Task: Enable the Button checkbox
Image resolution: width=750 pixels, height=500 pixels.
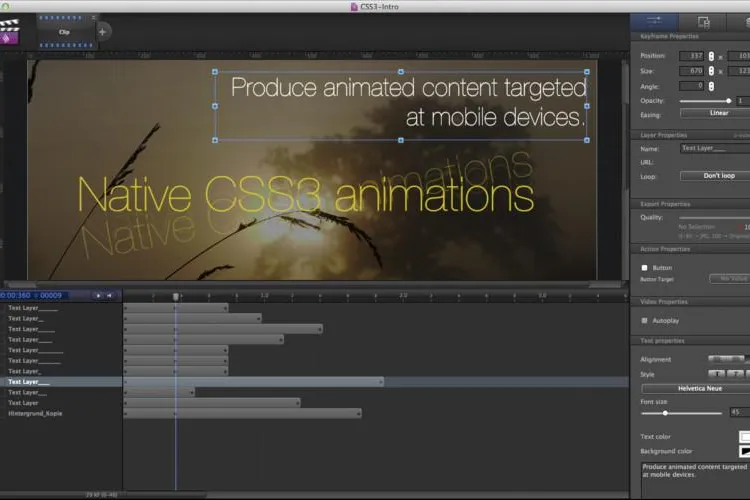Action: (x=644, y=268)
